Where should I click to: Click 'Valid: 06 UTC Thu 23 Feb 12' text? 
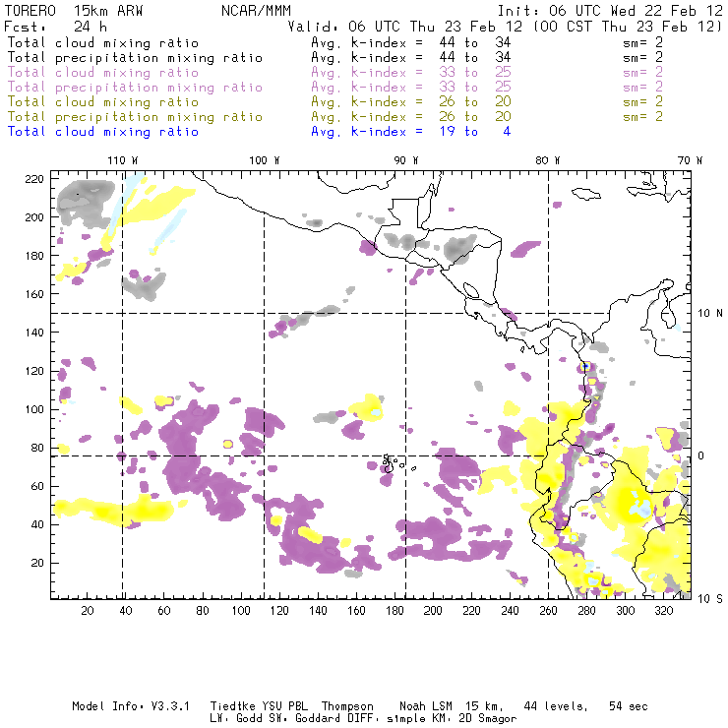pyautogui.click(x=404, y=27)
